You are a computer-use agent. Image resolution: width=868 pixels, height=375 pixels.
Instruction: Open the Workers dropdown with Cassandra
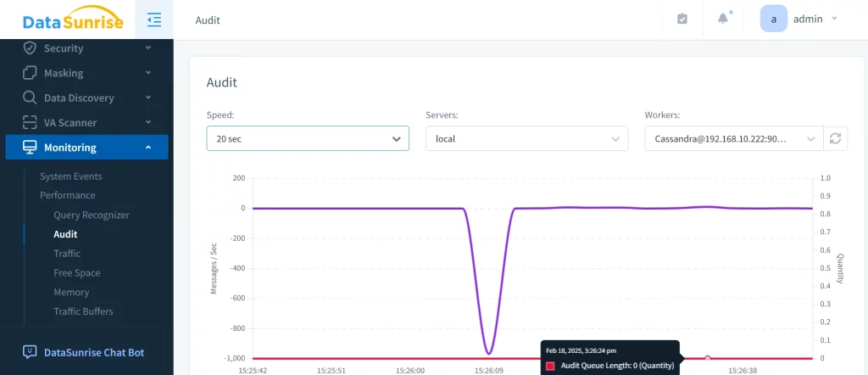tap(733, 138)
